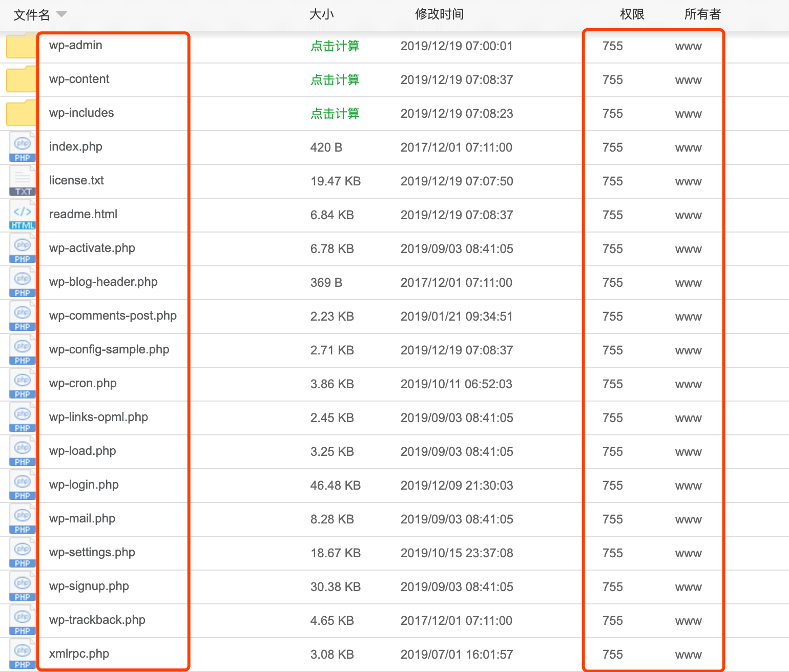Click the xmlrpc.php file icon

click(x=23, y=655)
